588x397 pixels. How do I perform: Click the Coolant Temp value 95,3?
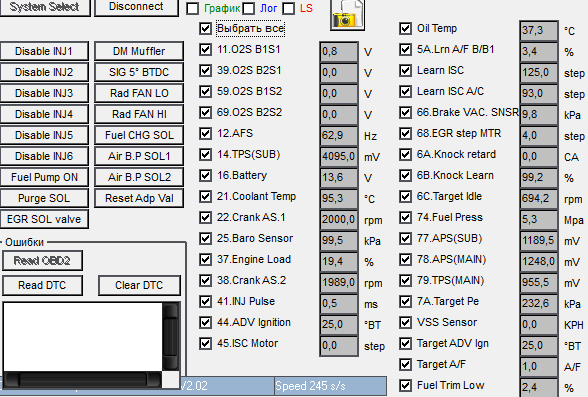click(339, 198)
